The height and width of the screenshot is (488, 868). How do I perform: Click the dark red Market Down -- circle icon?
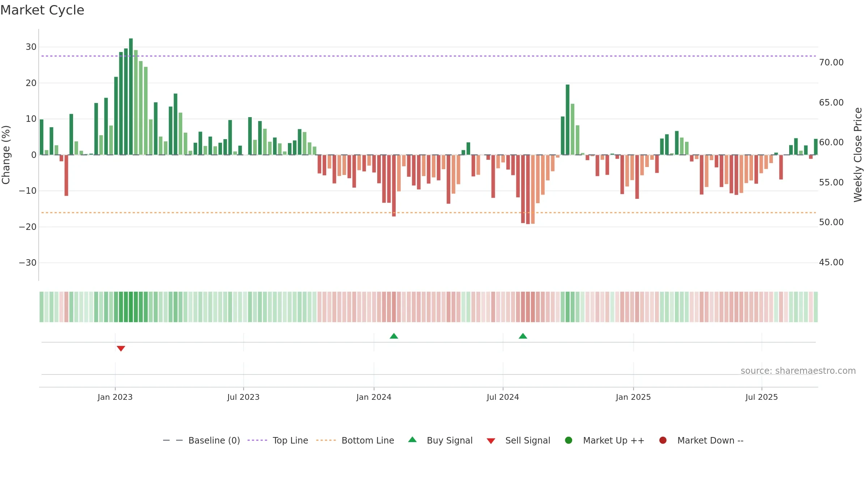[x=663, y=440]
